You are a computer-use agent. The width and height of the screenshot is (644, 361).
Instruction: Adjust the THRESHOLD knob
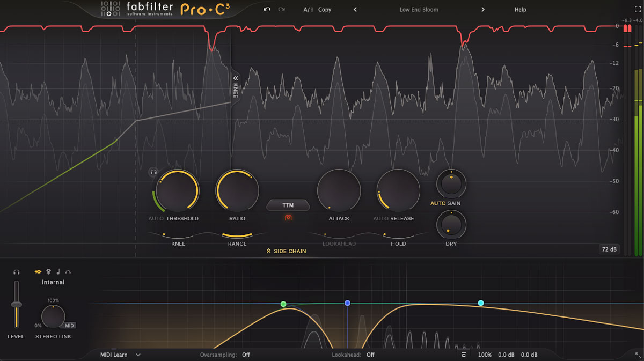point(177,191)
